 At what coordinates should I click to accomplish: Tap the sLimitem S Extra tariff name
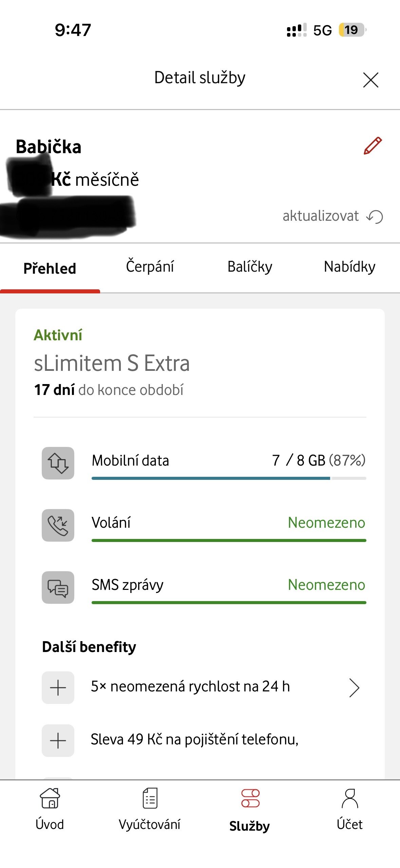click(x=112, y=363)
